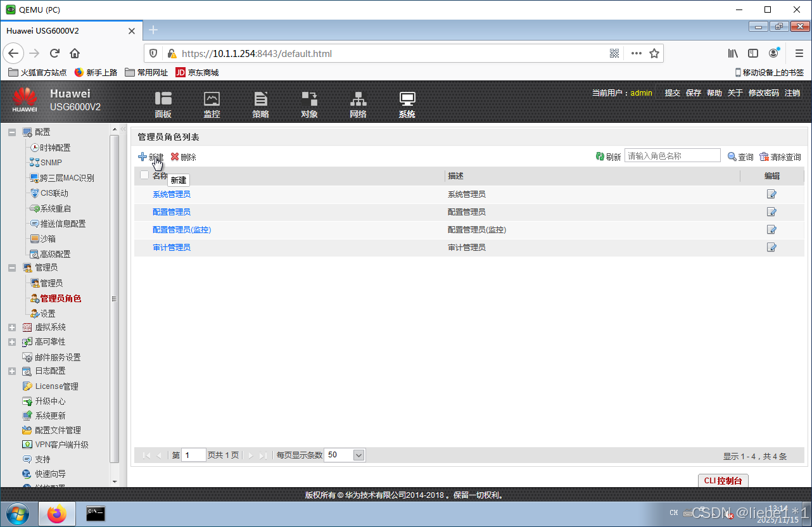The height and width of the screenshot is (527, 812).
Task: Click the edit icon for 配置管理员 row
Action: [x=771, y=212]
